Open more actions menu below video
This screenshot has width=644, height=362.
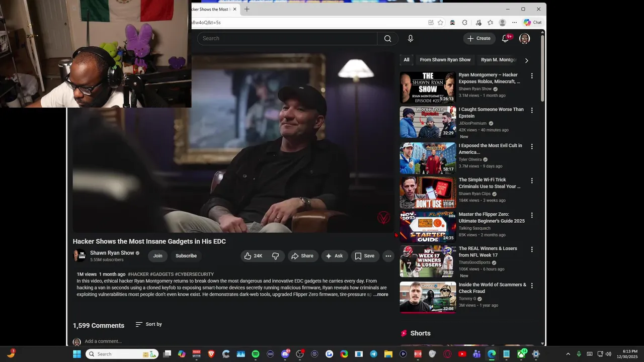(x=388, y=256)
